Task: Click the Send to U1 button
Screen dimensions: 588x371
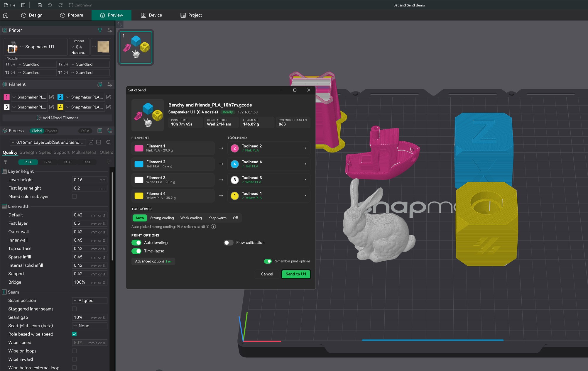Action: [296, 274]
